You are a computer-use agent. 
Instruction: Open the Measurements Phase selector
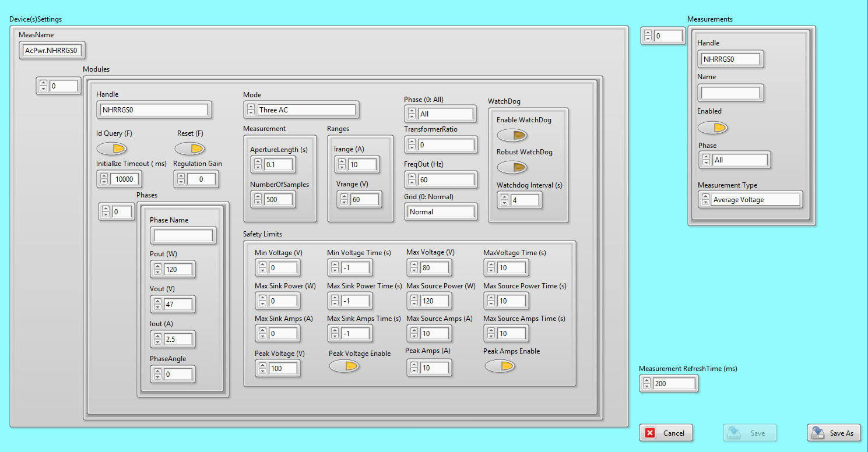[734, 160]
